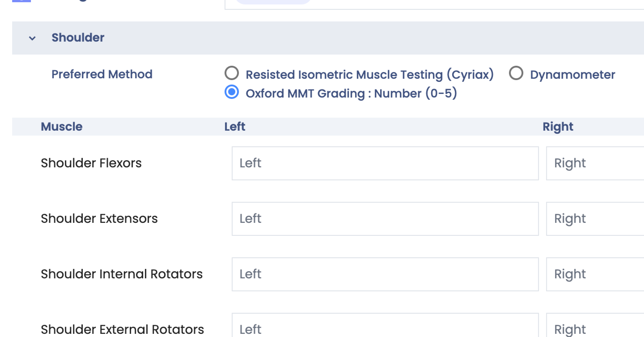The height and width of the screenshot is (337, 644).
Task: Activate the Right field for Shoulder Extensors
Action: [595, 219]
